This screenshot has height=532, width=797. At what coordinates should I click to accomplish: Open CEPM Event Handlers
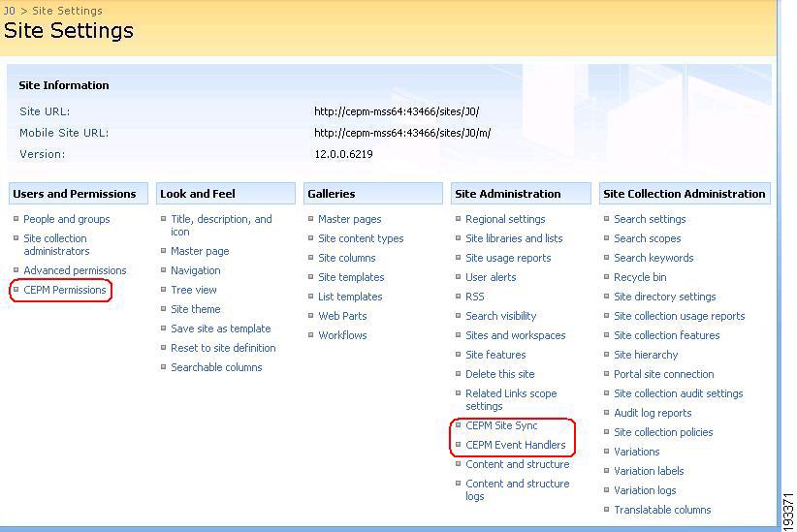pos(516,445)
